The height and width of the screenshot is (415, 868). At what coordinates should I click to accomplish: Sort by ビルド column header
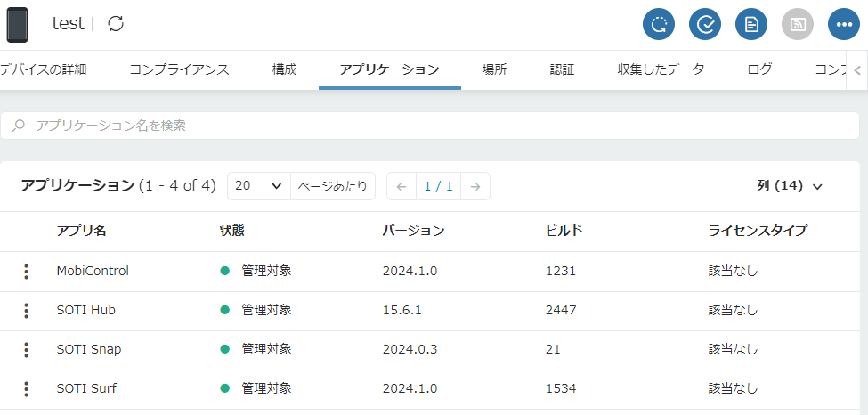564,232
